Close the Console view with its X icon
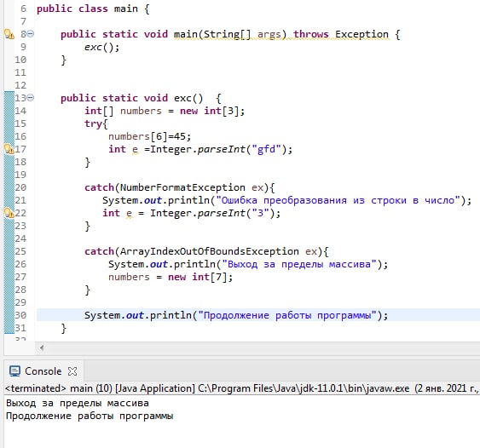 72,371
